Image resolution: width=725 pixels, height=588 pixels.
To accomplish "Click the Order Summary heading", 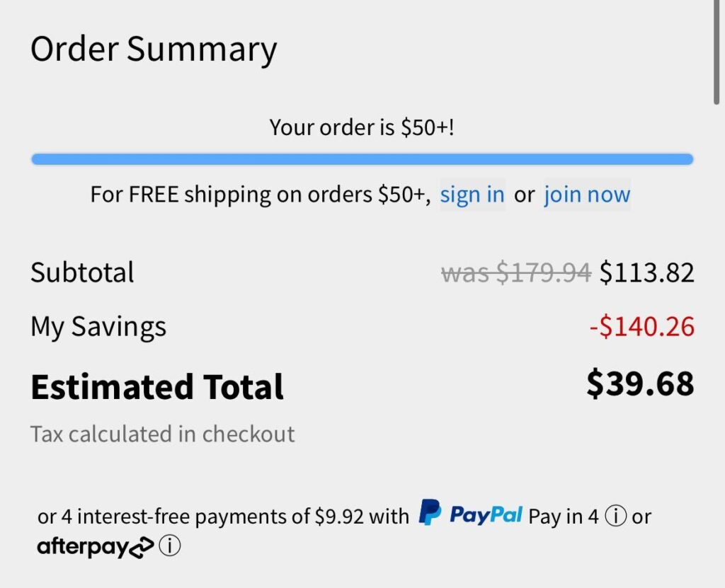I will pyautogui.click(x=154, y=50).
